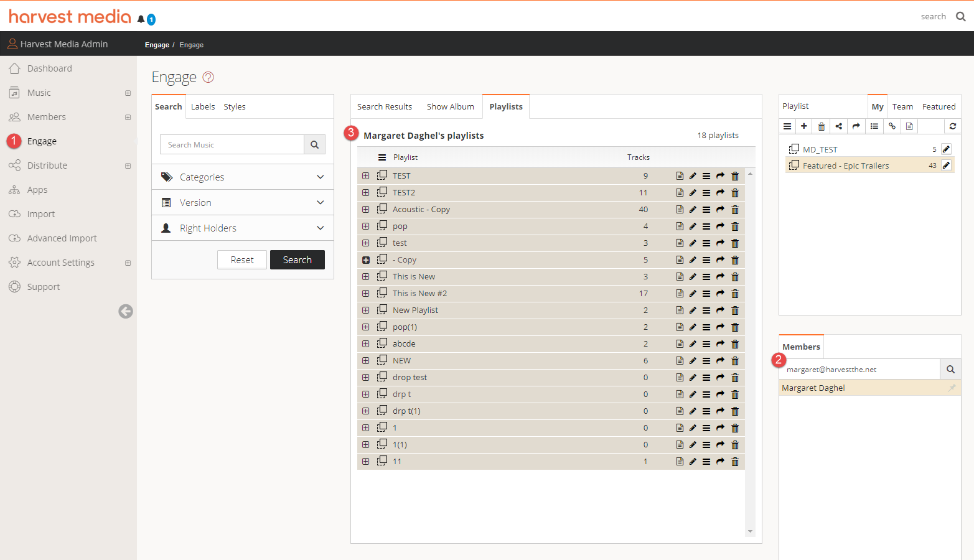The image size is (974, 560).
Task: Delete the New Playlist row
Action: coord(735,310)
